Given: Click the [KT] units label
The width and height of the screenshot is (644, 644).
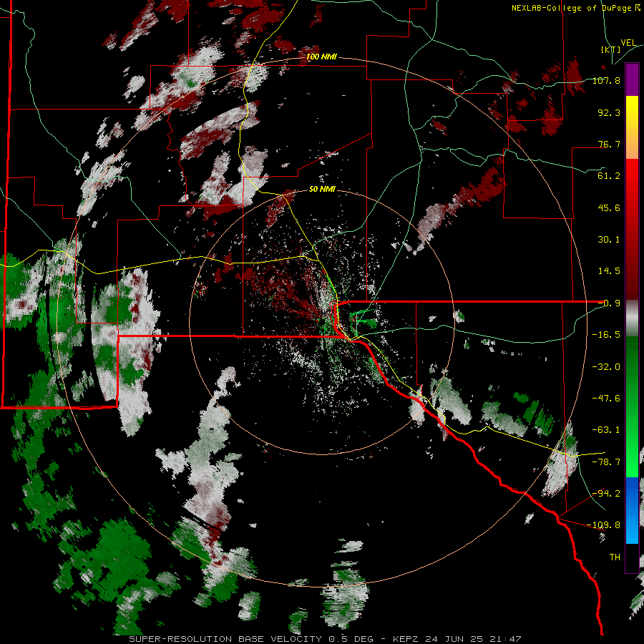Looking at the screenshot, I should click(611, 49).
